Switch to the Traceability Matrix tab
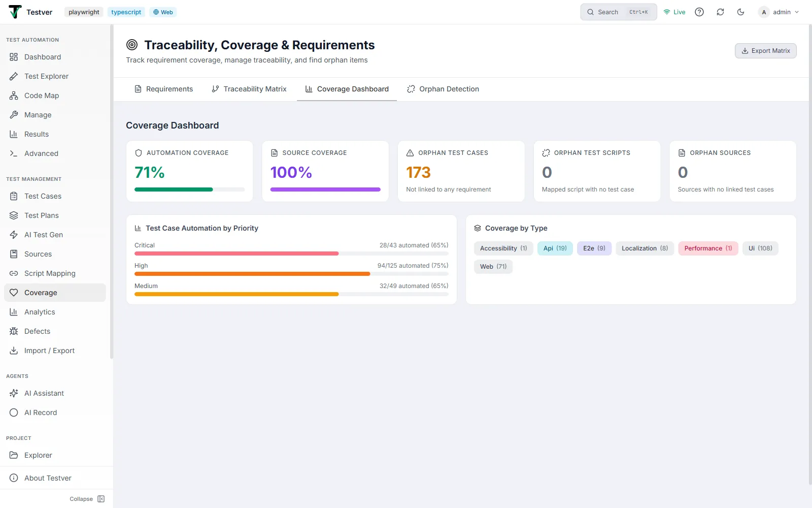 pos(249,89)
